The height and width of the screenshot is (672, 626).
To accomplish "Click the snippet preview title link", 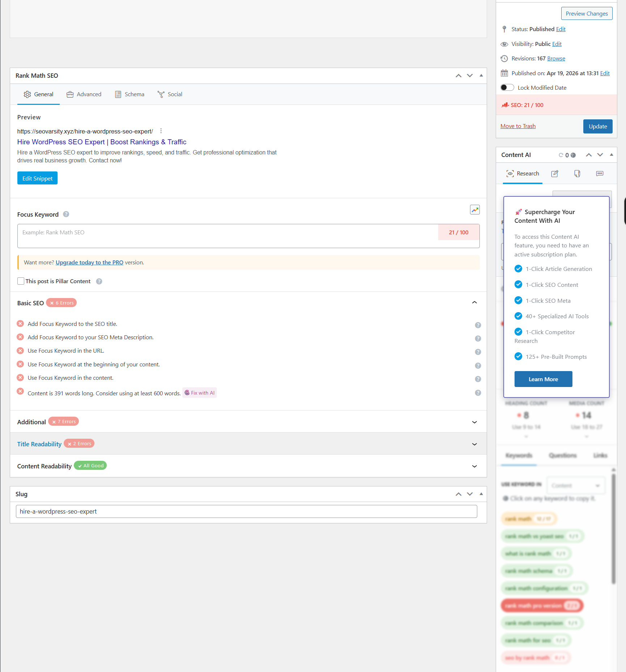I will [102, 142].
